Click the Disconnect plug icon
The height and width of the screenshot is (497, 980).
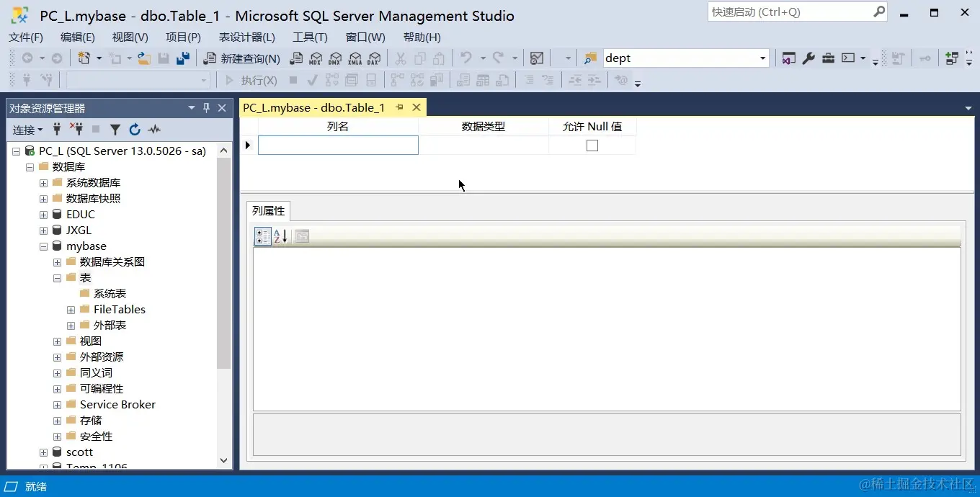click(76, 130)
